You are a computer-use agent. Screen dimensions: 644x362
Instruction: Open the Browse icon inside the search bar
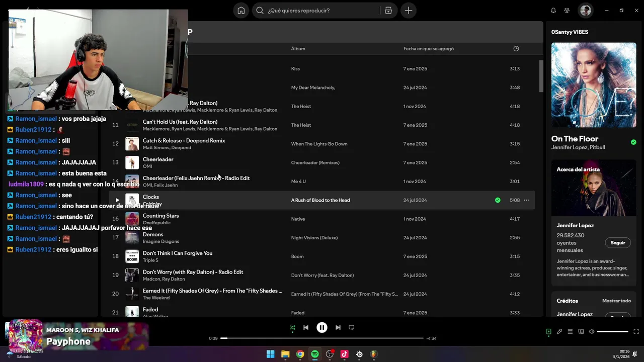click(388, 11)
